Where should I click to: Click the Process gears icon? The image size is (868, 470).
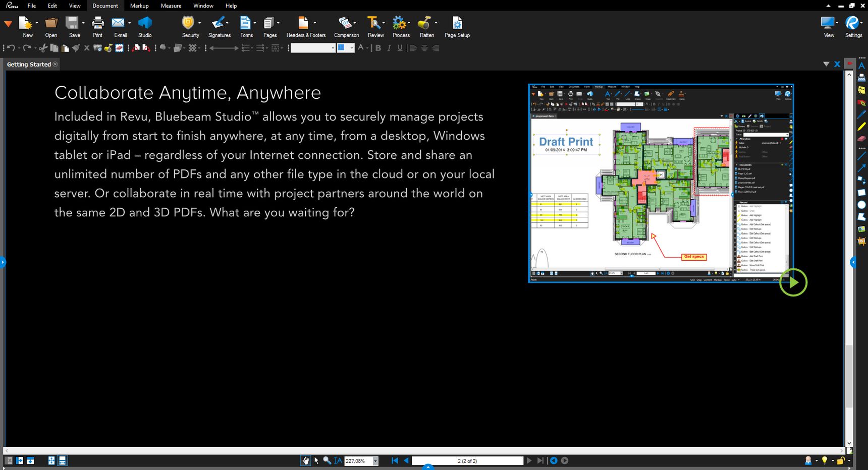399,23
